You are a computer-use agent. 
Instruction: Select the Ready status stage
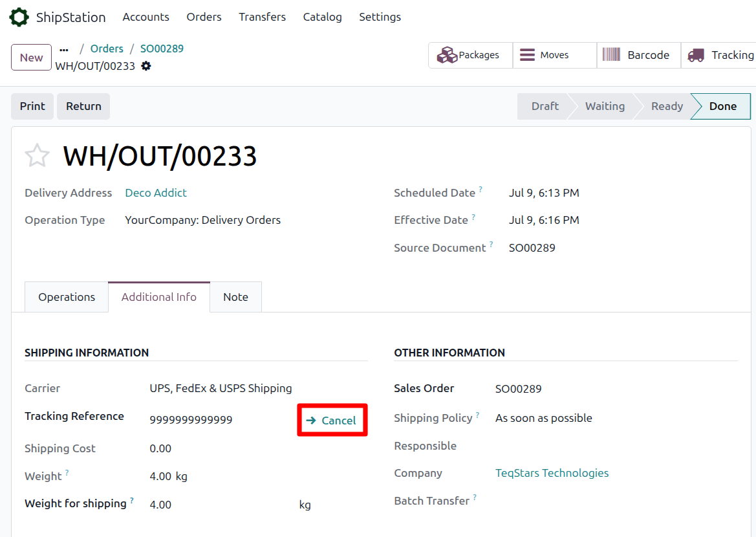(667, 106)
